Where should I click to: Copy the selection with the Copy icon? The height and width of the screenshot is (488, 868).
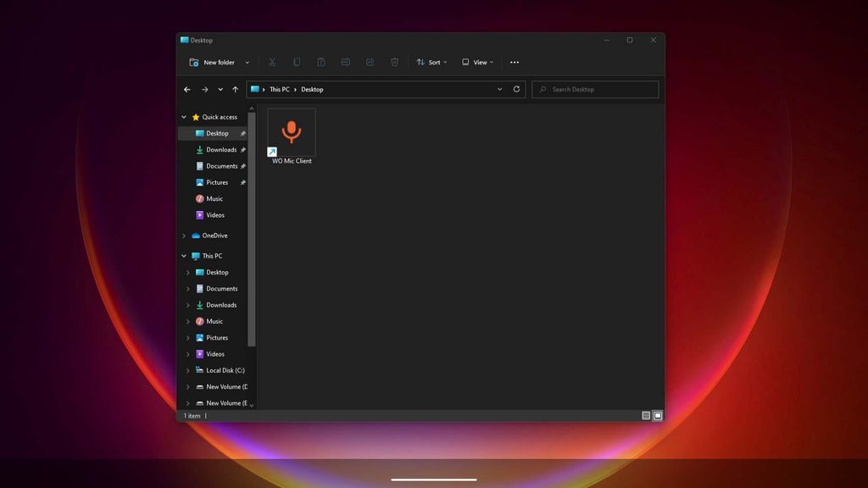point(296,62)
